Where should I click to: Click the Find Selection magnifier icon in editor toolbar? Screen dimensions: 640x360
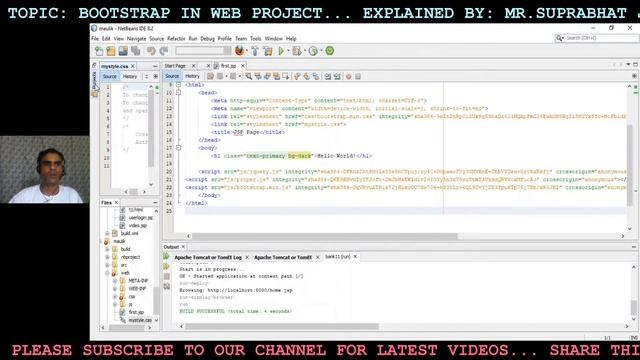[x=249, y=76]
